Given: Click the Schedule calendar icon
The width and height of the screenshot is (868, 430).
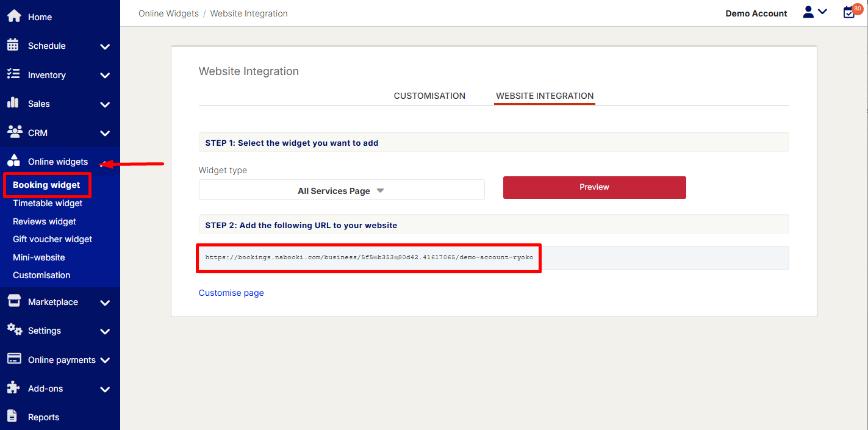Looking at the screenshot, I should tap(13, 45).
